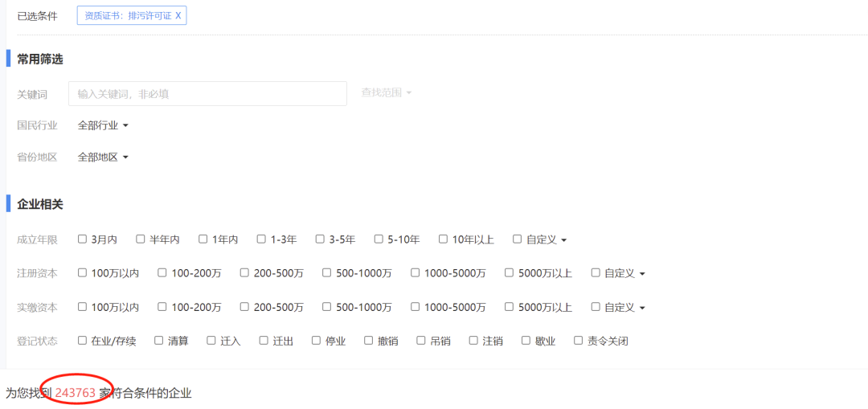Check 5000万以上 in 实缴资本 row
This screenshot has width=868, height=409.
coord(510,307)
